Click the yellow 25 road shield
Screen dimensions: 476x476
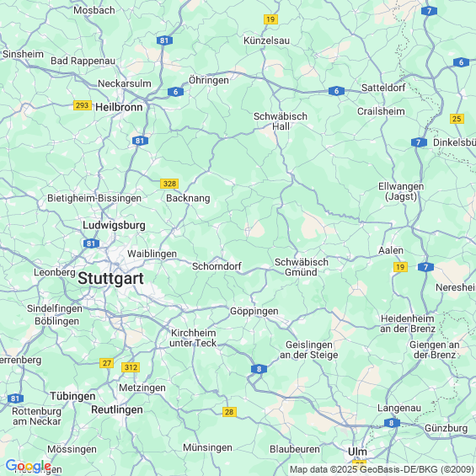coord(457,119)
